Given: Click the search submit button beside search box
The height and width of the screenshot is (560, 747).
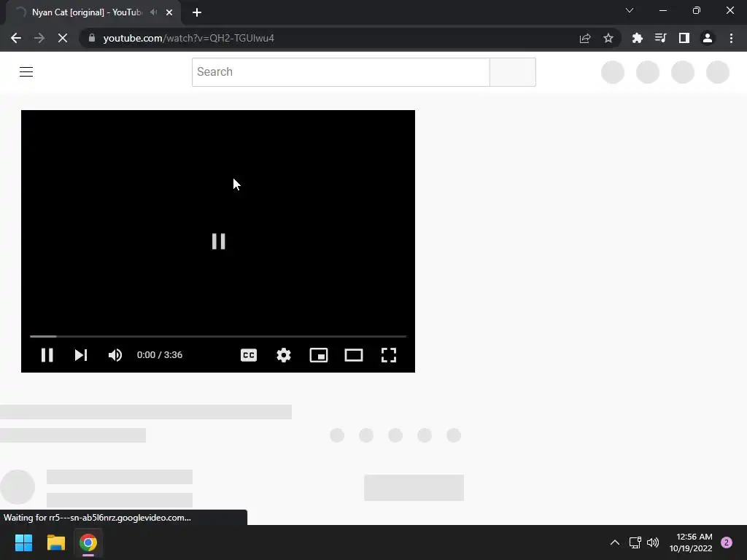Looking at the screenshot, I should [513, 72].
